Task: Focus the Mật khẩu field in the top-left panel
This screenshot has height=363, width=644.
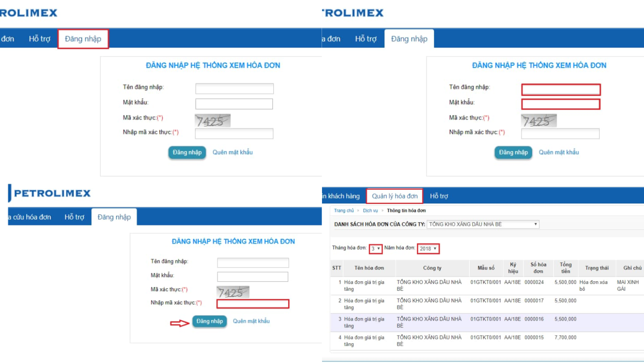Action: (234, 104)
